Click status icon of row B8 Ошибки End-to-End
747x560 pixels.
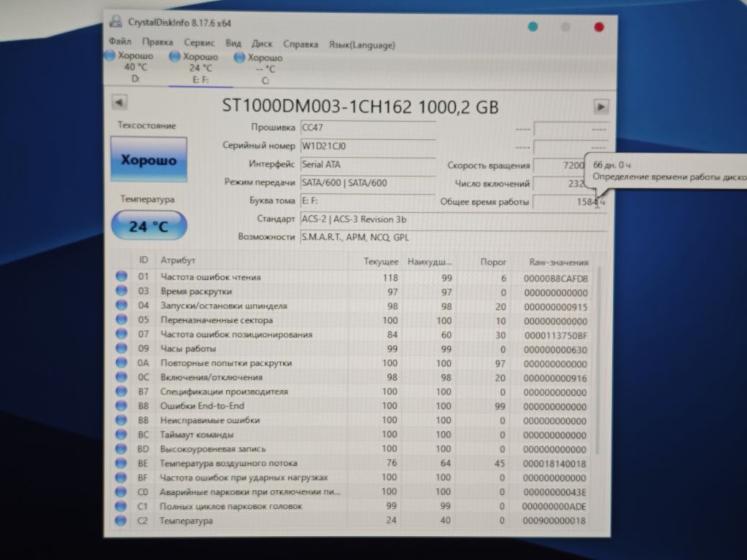pyautogui.click(x=122, y=405)
